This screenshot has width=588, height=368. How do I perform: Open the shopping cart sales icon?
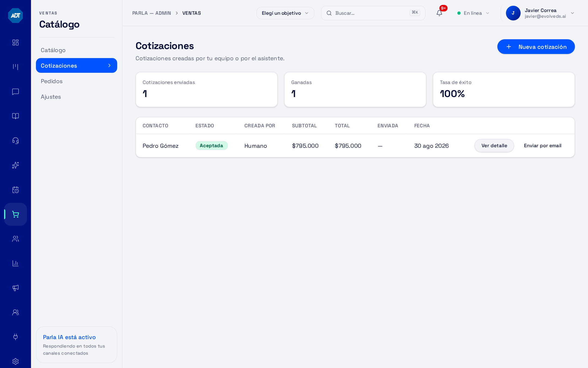click(16, 214)
